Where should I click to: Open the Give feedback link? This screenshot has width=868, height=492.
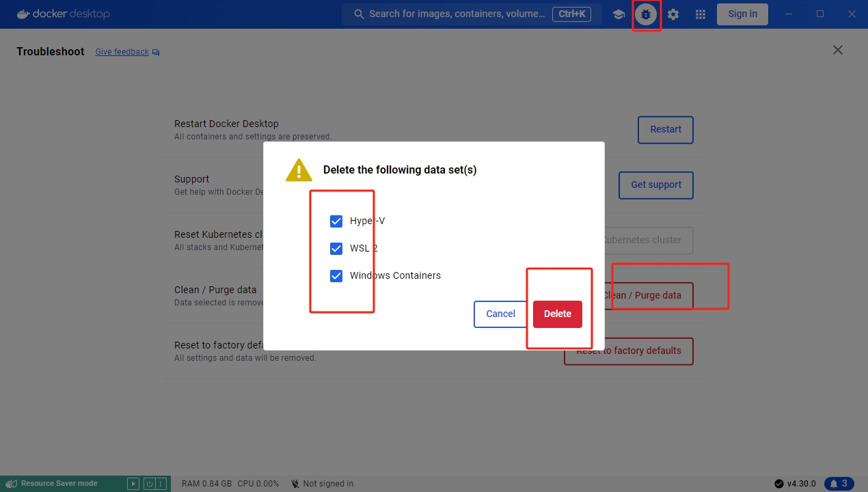point(122,52)
